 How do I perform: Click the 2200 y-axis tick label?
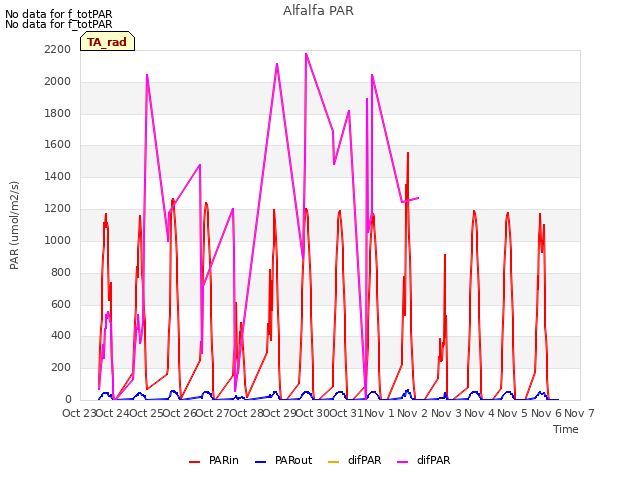click(x=58, y=50)
